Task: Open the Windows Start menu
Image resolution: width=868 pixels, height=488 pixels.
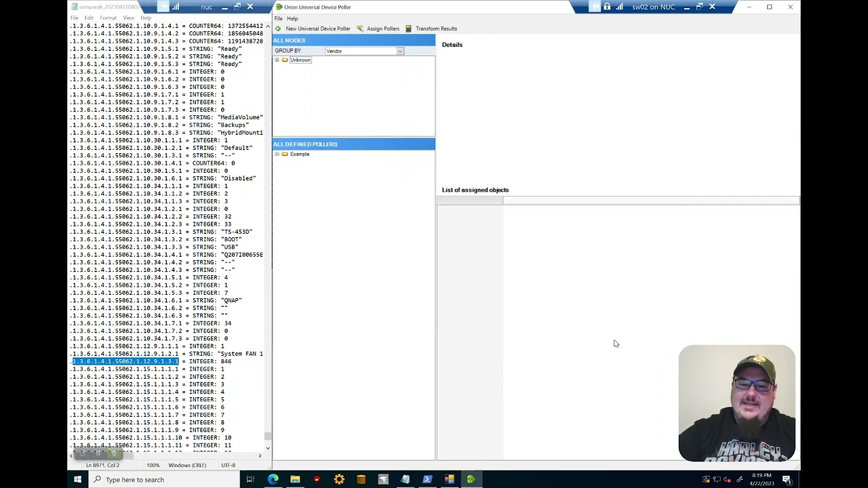Action: [77, 480]
